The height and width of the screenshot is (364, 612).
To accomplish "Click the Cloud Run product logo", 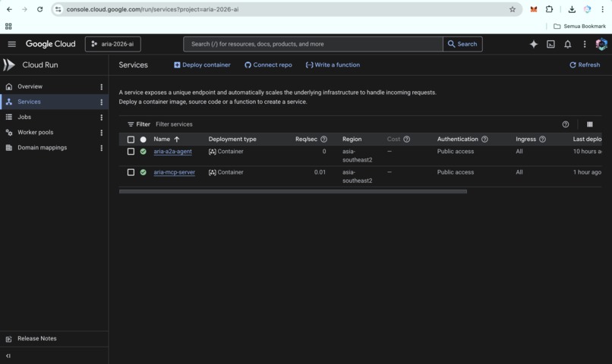I will 9,64.
